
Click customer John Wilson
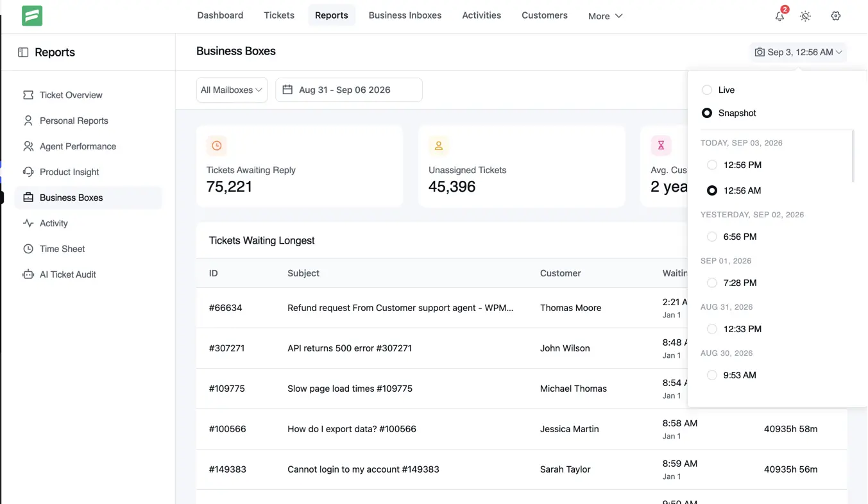click(x=565, y=348)
